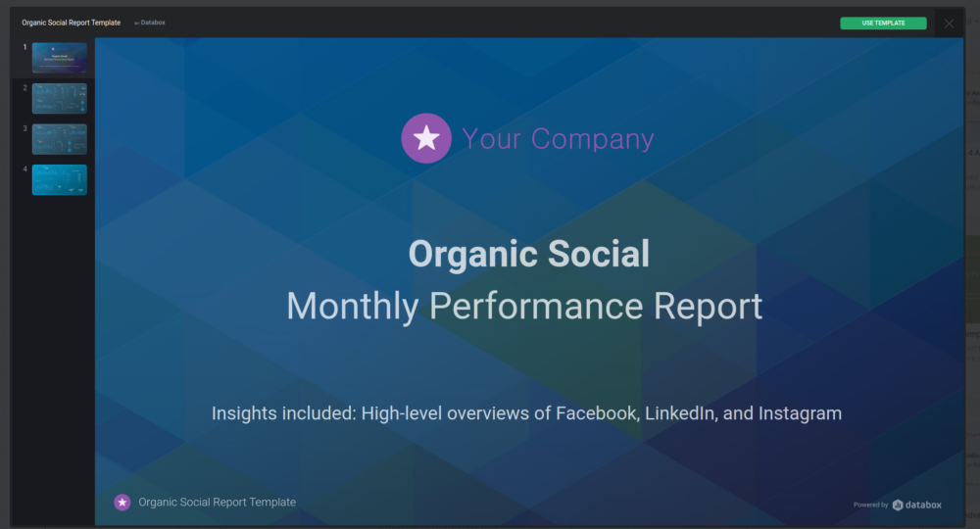Click the "Organic Social Report Template" header title
Viewport: 980px width, 529px height.
pyautogui.click(x=70, y=22)
